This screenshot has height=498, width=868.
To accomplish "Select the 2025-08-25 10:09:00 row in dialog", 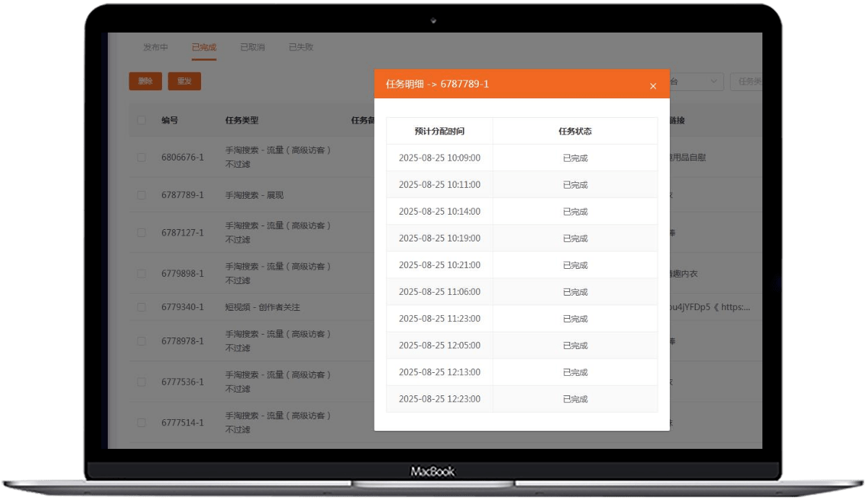I will click(x=439, y=158).
